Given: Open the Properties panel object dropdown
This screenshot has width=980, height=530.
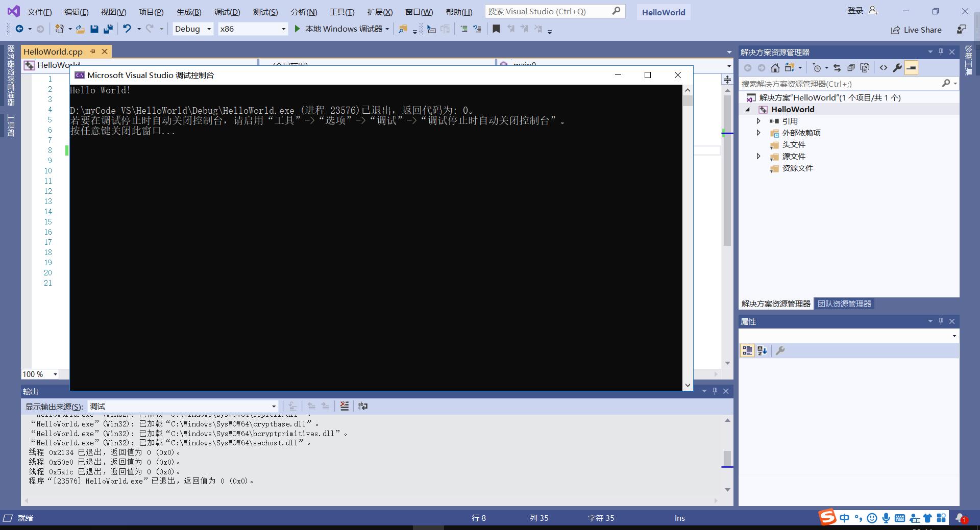Looking at the screenshot, I should (x=954, y=336).
